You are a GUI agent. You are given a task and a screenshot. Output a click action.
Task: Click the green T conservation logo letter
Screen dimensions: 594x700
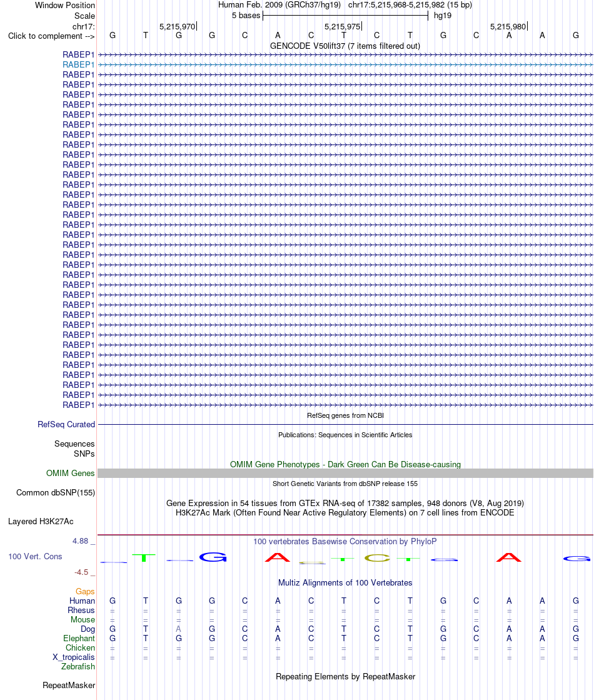pos(144,557)
